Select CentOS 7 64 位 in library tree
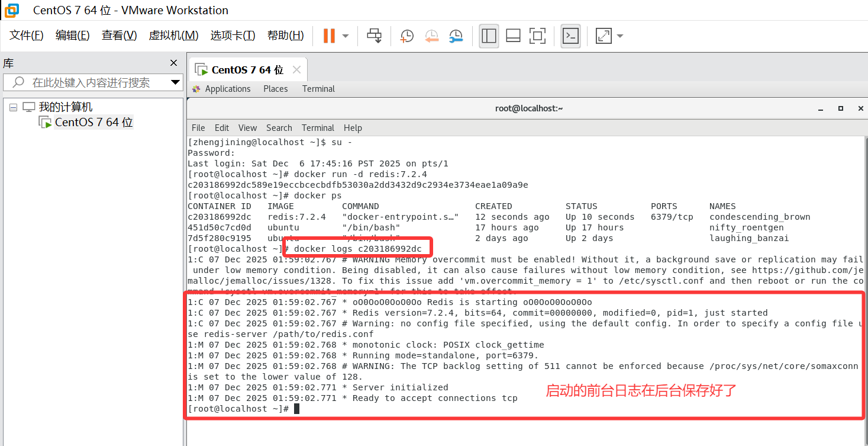The height and width of the screenshot is (446, 868). coord(93,123)
